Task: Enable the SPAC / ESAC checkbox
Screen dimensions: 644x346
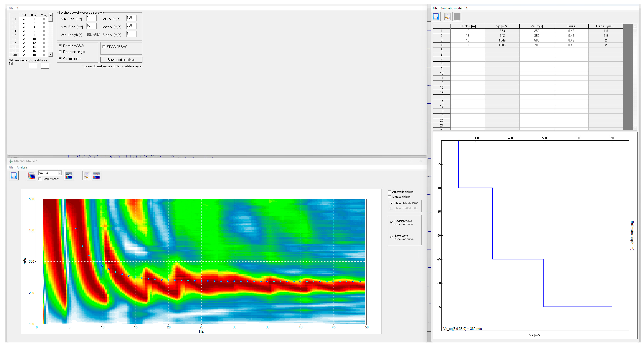Action: [104, 47]
